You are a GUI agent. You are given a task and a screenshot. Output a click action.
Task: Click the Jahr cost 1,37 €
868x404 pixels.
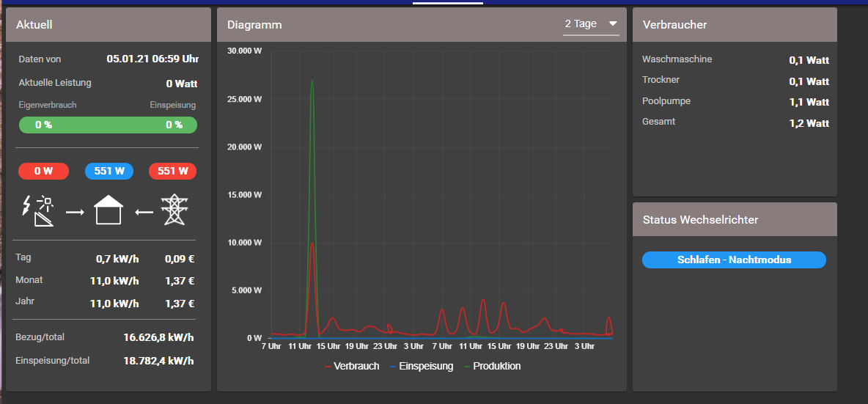tap(180, 304)
